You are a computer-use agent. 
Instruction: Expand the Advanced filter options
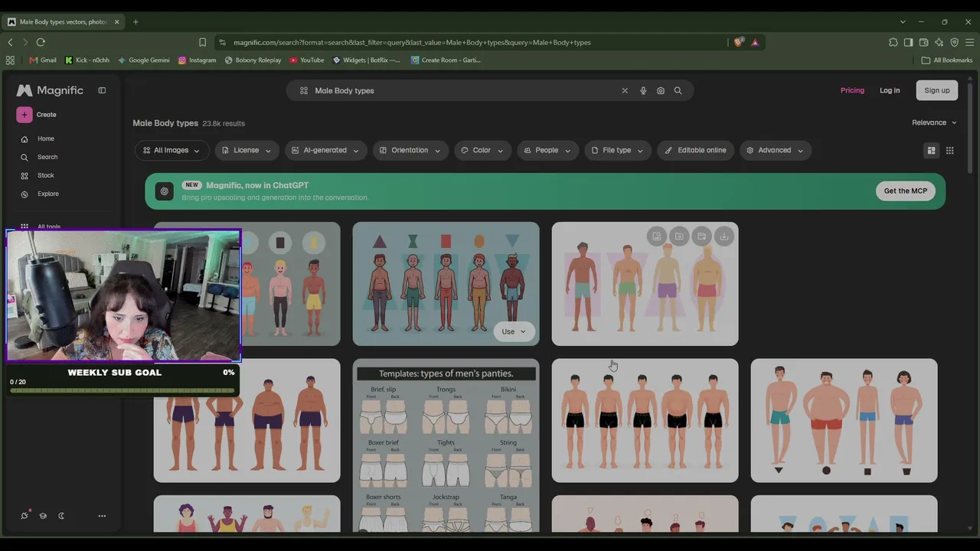click(x=775, y=150)
